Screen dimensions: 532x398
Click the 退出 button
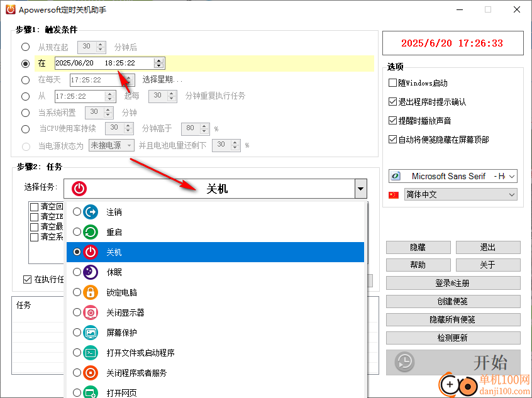[488, 247]
